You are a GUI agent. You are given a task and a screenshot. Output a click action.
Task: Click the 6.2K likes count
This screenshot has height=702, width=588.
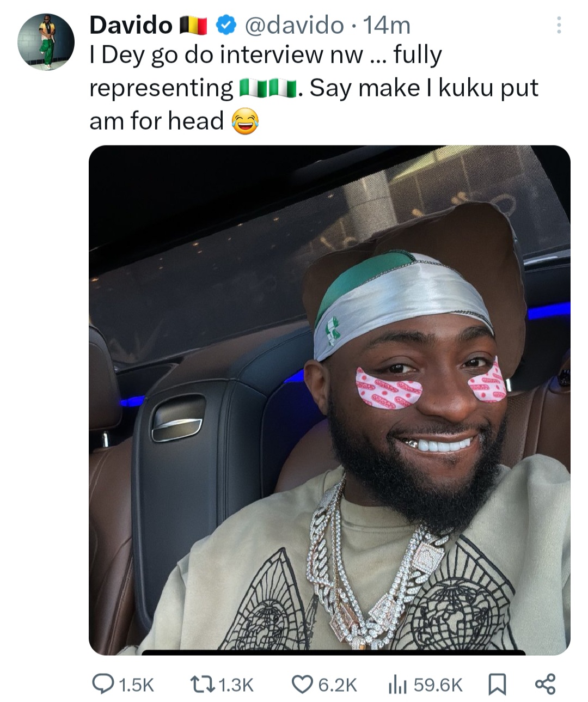[338, 685]
